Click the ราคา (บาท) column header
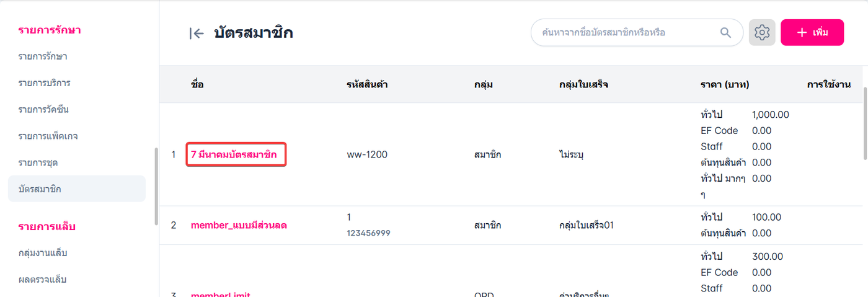Screen dimensions: 868x297 (724, 84)
